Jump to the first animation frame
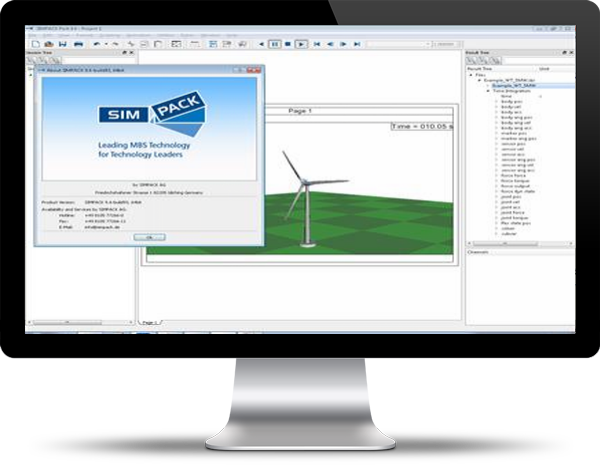 pyautogui.click(x=317, y=44)
